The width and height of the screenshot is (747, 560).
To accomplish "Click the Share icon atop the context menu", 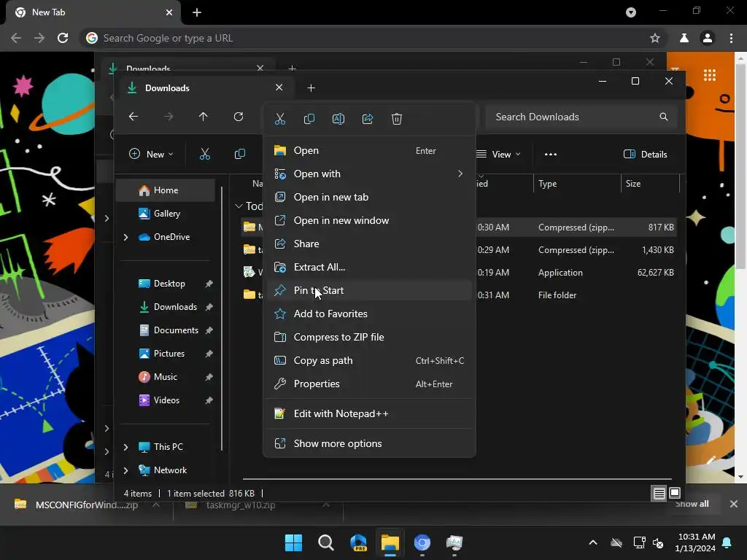I will click(368, 119).
